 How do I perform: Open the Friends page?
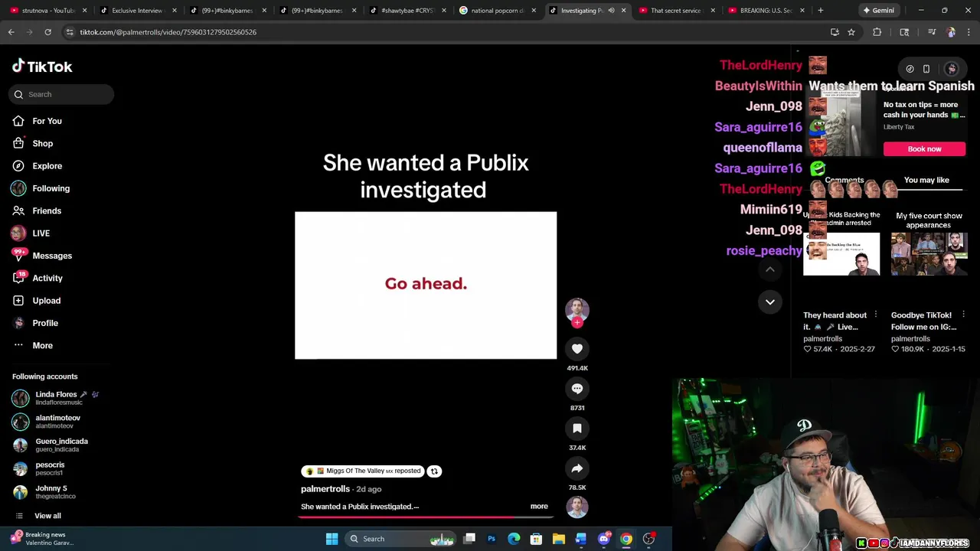coord(46,210)
